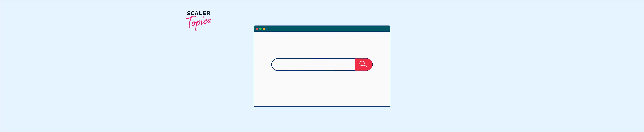Click the blank page area above the search bar
This screenshot has width=644, height=132.
point(322,45)
